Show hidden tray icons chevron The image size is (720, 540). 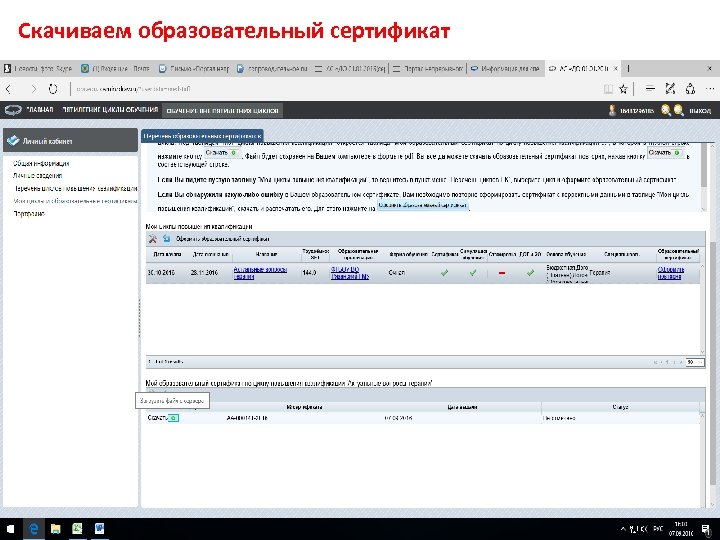(x=623, y=529)
